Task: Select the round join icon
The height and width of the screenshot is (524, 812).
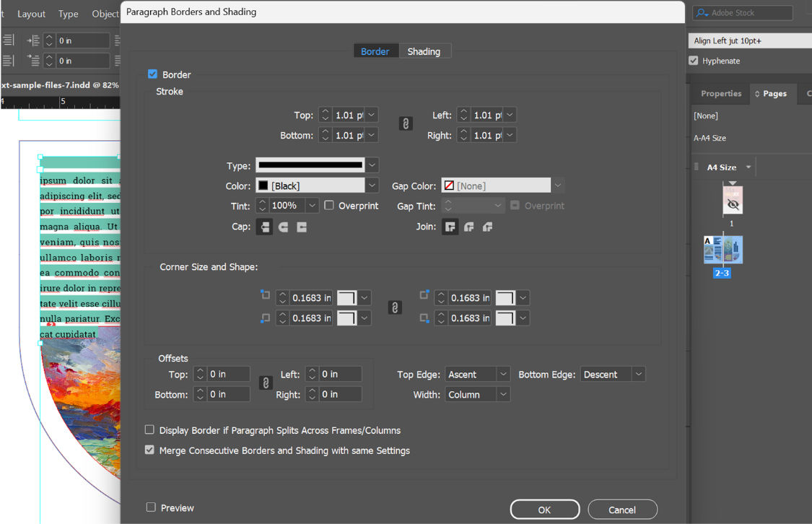Action: pyautogui.click(x=468, y=227)
